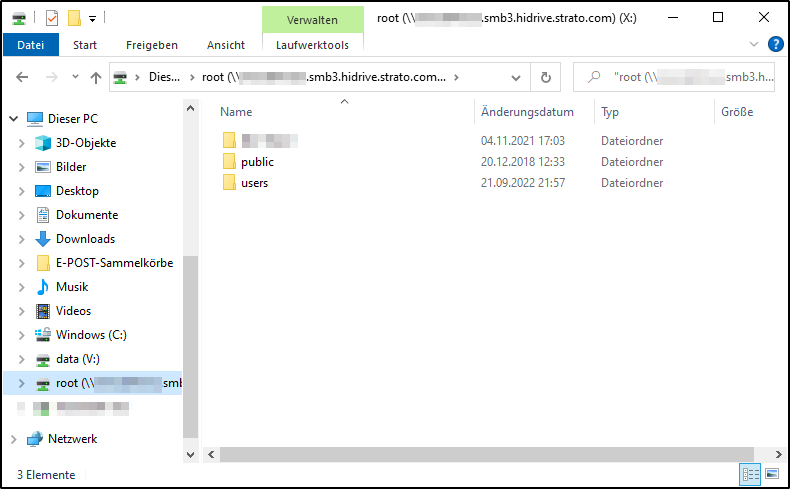
Task: Select 3D-Objekte in navigation pane
Action: [86, 143]
